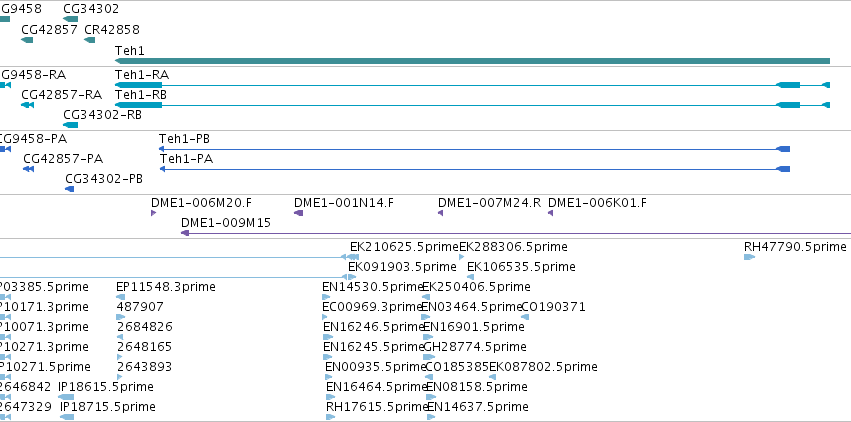The height and width of the screenshot is (422, 851).
Task: Click the 487907 EST glyph
Action: pos(120,317)
